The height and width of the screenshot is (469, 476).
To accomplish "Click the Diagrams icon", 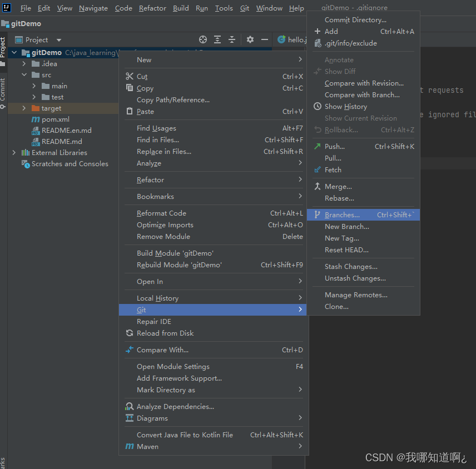I will point(130,418).
